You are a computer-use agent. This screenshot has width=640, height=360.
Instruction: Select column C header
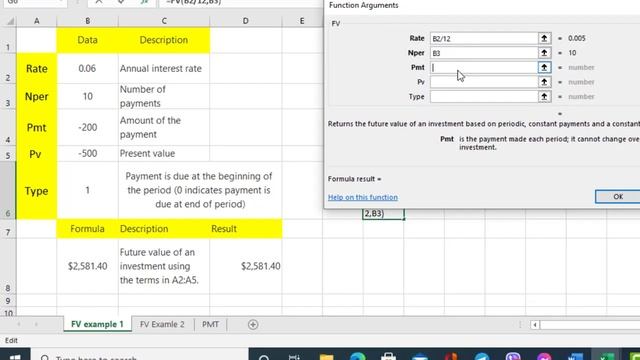pyautogui.click(x=164, y=21)
